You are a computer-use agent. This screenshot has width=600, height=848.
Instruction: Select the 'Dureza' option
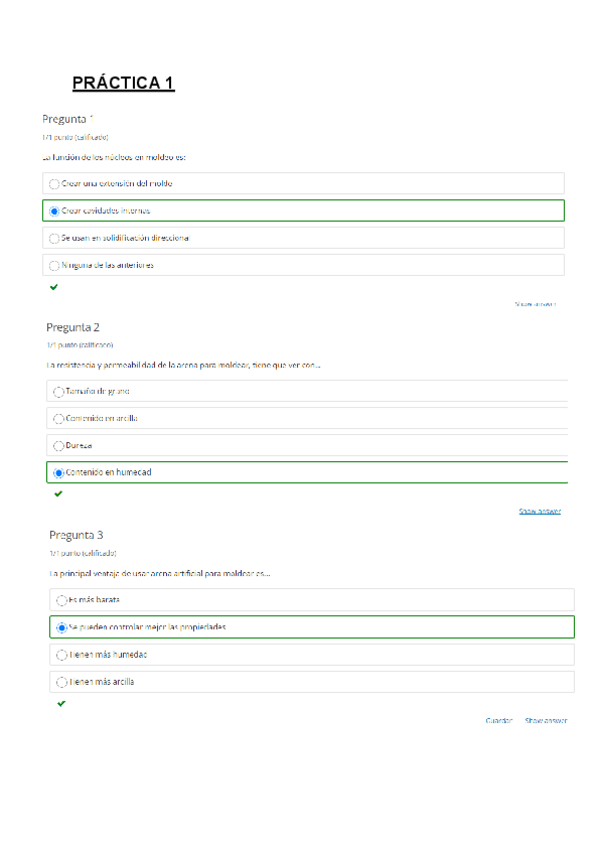pos(59,445)
